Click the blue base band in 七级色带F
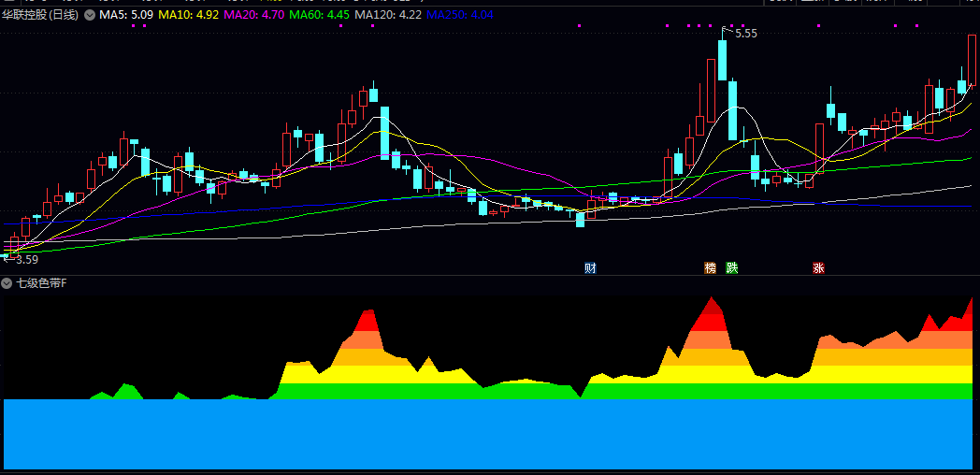Screen dimensions: 980x475 pyautogui.click(x=488, y=434)
